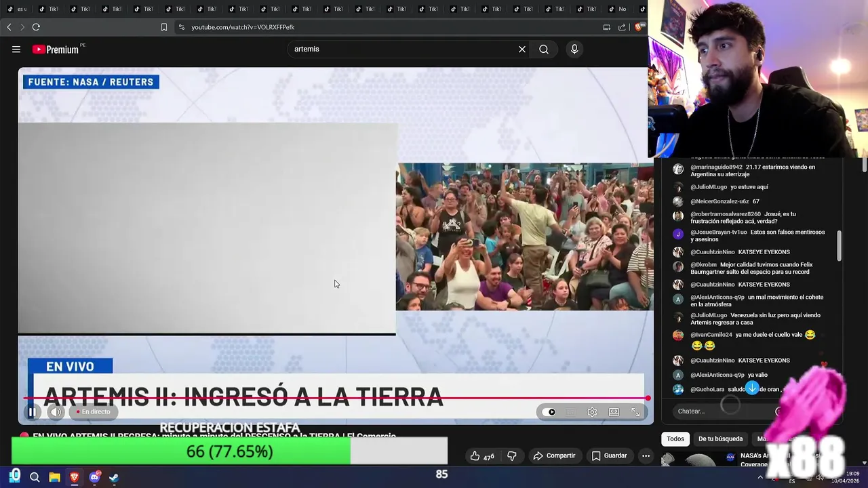Open the Brave Shields lion icon
Screen dimensions: 868x488
638,27
